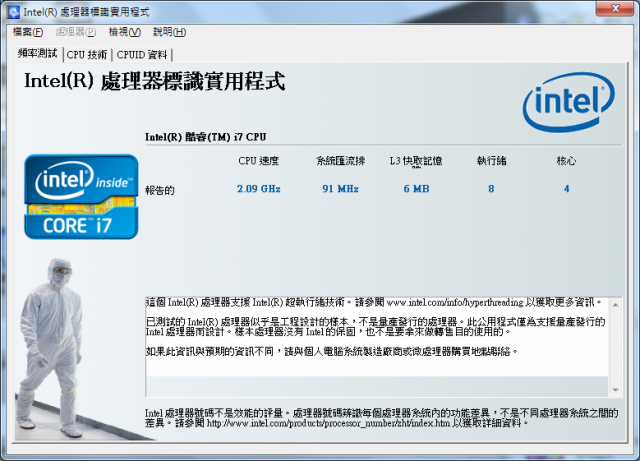Click the 91 MHz system bus value
Screen dimensions: 640x461
click(x=340, y=189)
